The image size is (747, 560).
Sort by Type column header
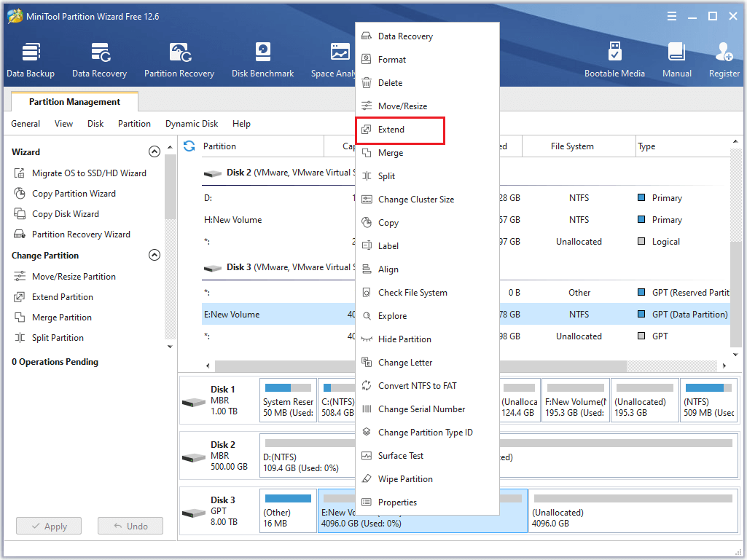pos(683,146)
